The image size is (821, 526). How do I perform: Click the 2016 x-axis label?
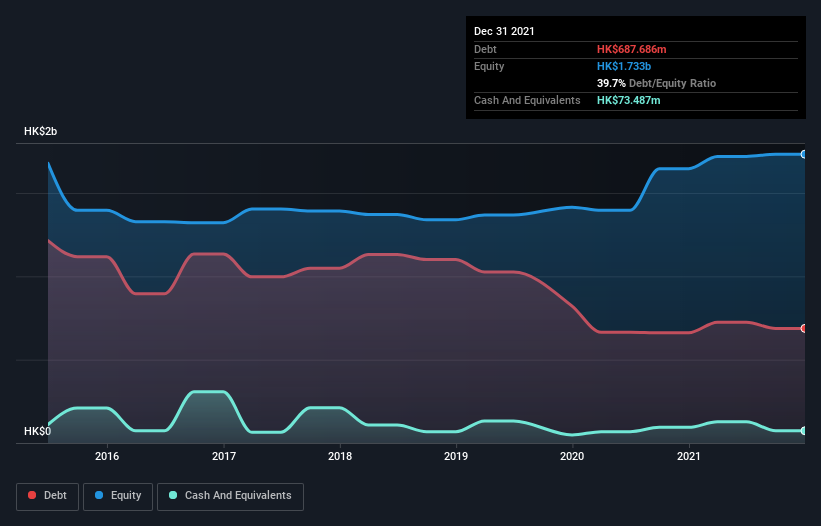pos(107,456)
